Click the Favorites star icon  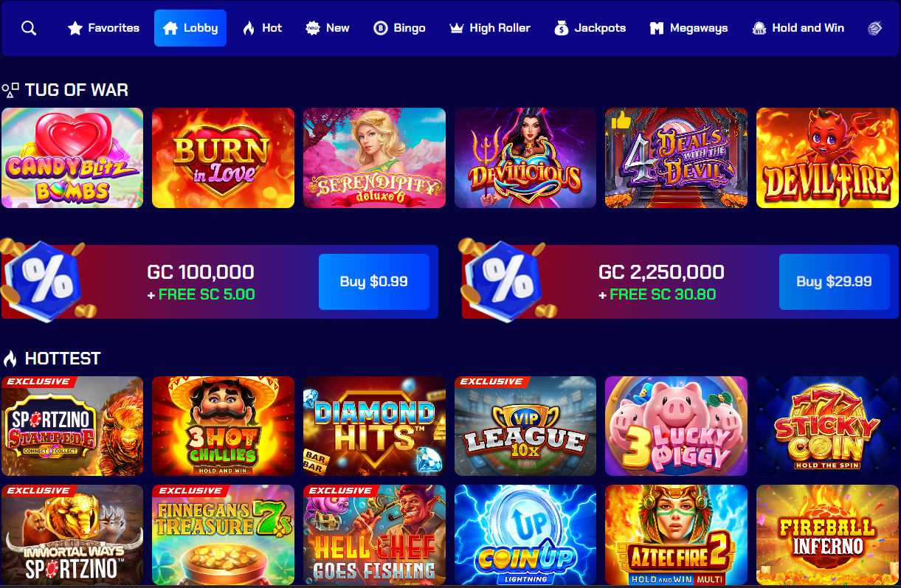pos(75,28)
